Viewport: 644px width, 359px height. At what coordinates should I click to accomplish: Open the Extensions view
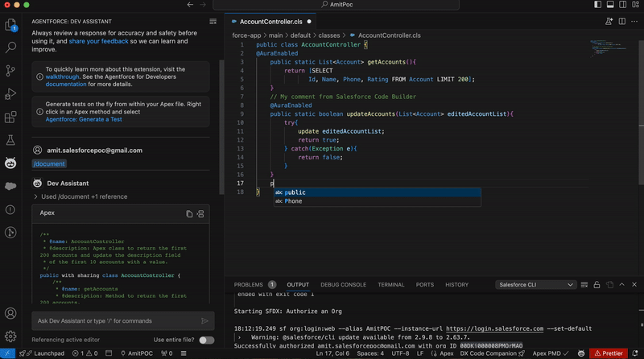click(x=10, y=117)
